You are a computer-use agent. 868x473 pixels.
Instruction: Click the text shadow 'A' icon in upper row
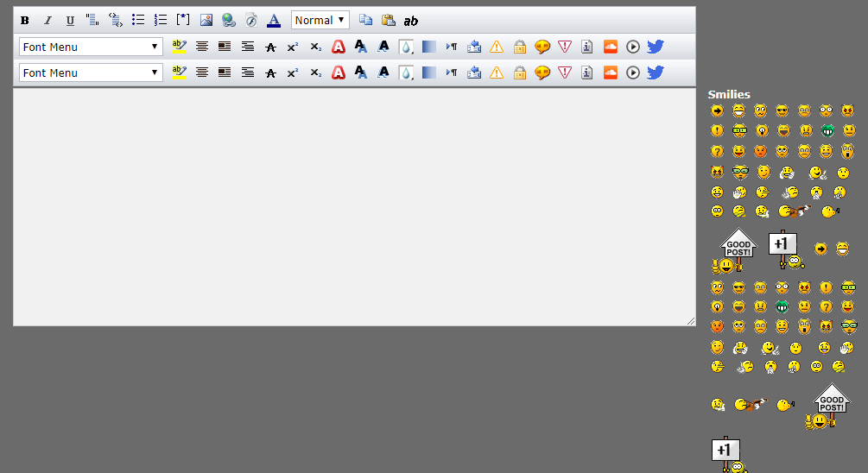pyautogui.click(x=360, y=47)
